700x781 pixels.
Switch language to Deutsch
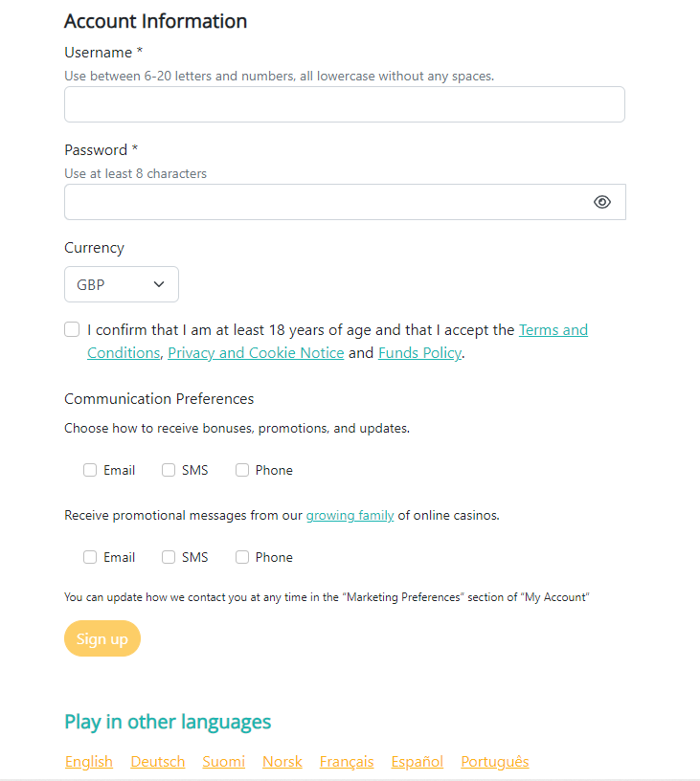click(x=157, y=762)
